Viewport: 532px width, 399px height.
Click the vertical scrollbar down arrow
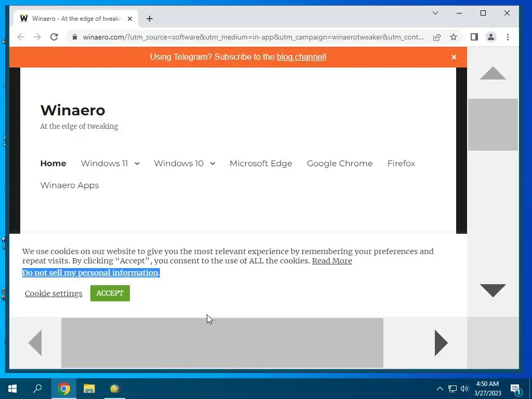click(493, 290)
